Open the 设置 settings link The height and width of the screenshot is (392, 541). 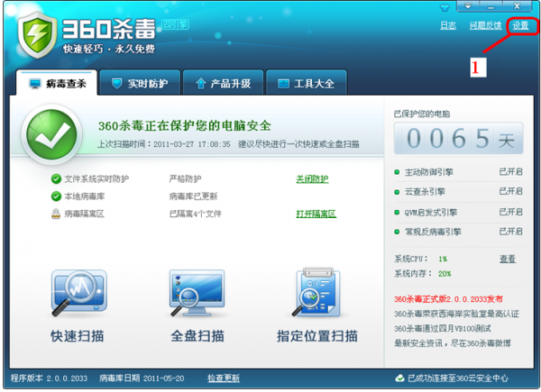tap(520, 25)
